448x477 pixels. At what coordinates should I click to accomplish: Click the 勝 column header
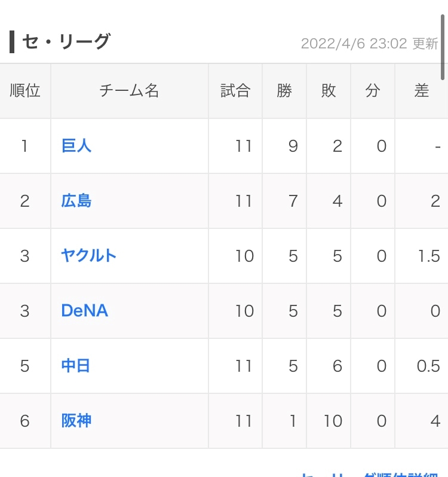point(284,91)
